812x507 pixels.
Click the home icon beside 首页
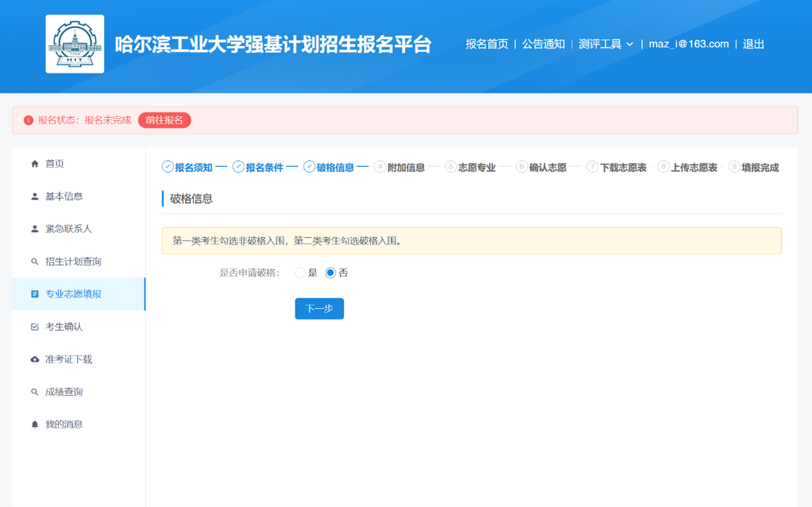[35, 164]
